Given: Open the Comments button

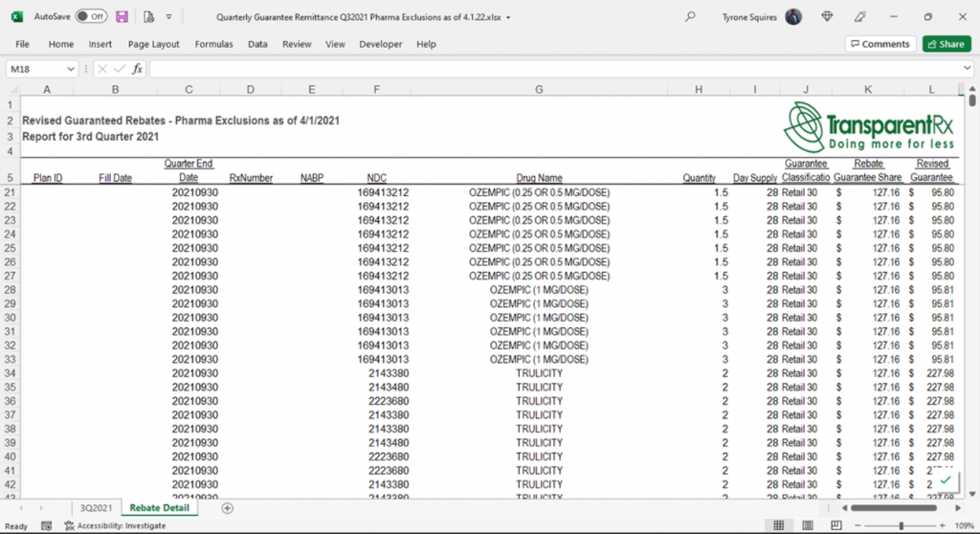Looking at the screenshot, I should point(880,44).
